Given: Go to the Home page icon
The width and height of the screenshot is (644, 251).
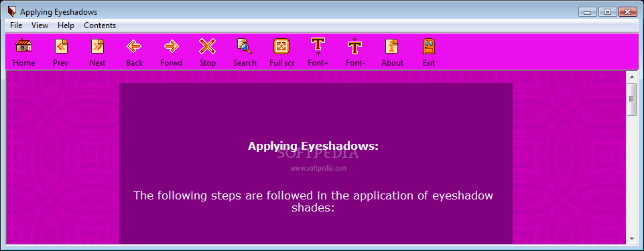Looking at the screenshot, I should (24, 46).
